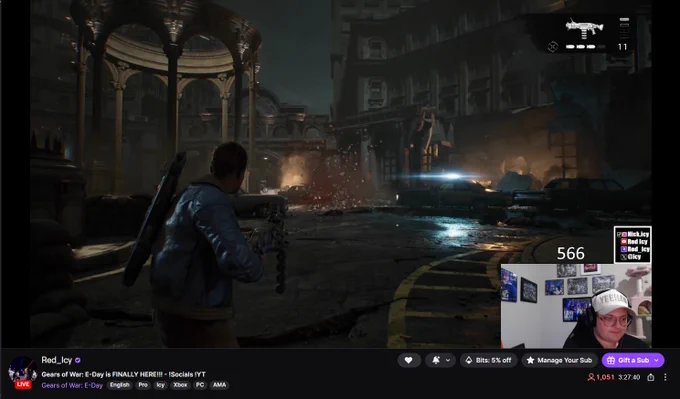This screenshot has width=680, height=399.
Task: Click the viewer count 1,051
Action: 601,377
